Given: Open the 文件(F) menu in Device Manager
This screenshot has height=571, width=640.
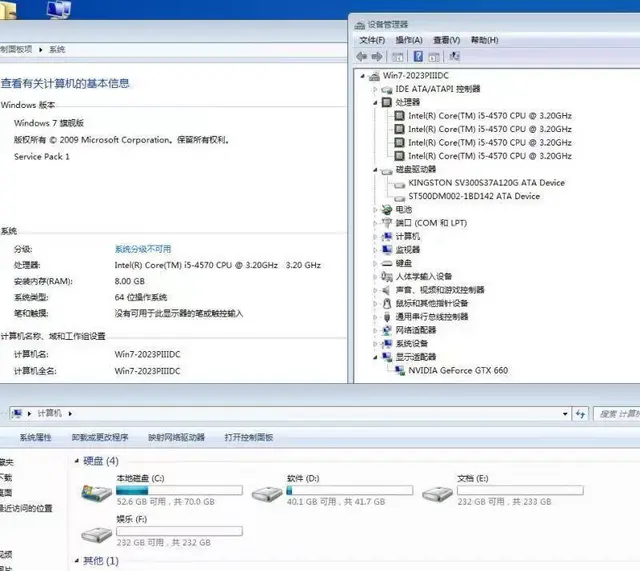Looking at the screenshot, I should pos(372,40).
